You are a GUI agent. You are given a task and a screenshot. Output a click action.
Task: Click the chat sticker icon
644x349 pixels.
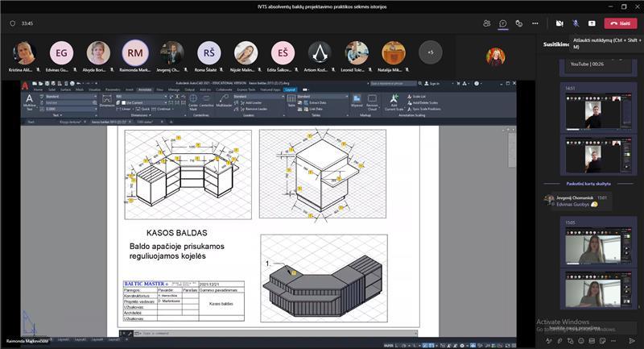coord(602,341)
